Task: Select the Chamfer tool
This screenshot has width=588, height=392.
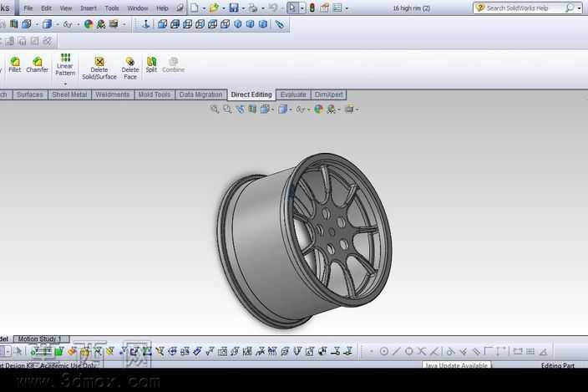Action: pos(37,64)
